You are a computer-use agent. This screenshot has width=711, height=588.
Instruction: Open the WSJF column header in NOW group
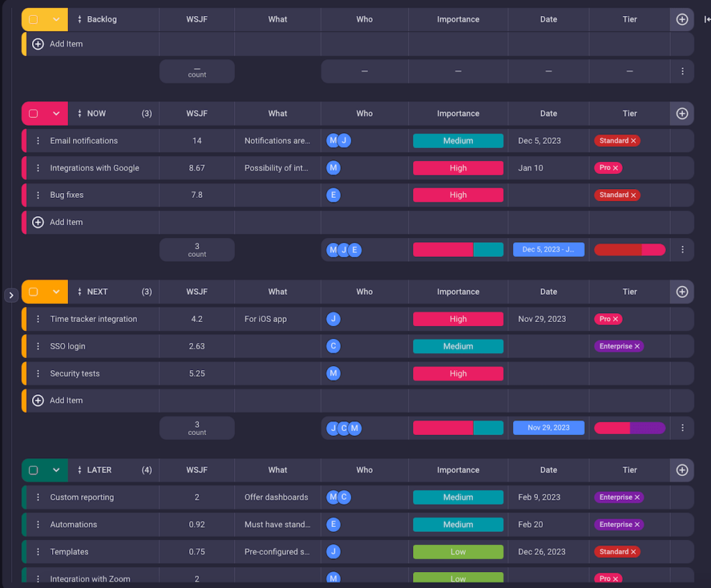[x=196, y=113]
